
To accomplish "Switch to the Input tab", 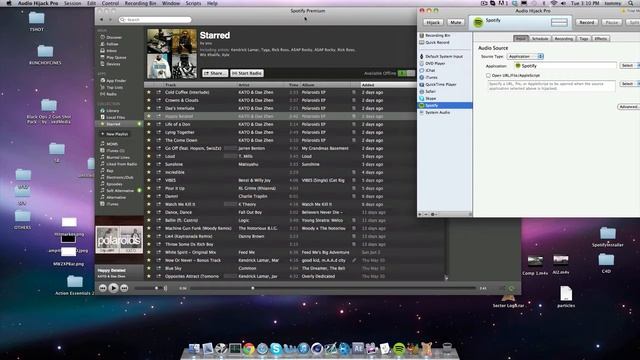I will click(x=521, y=38).
